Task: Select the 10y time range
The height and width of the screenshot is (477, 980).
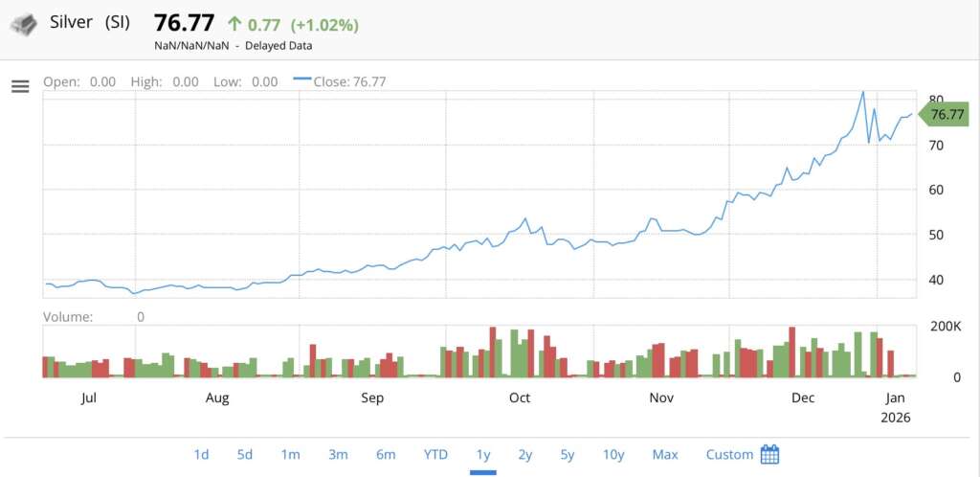Action: pos(613,454)
